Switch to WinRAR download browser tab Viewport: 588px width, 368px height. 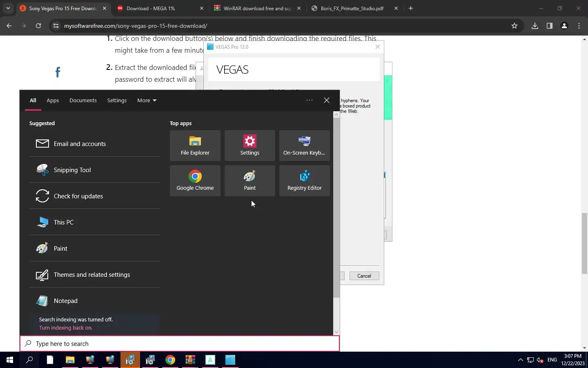click(257, 8)
